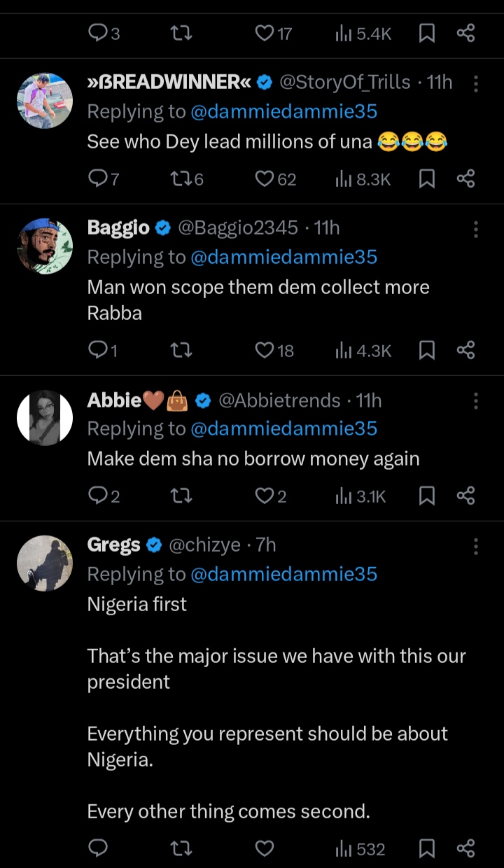Open BREADWINNER's profile picture
Image resolution: width=504 pixels, height=868 pixels.
pyautogui.click(x=45, y=101)
